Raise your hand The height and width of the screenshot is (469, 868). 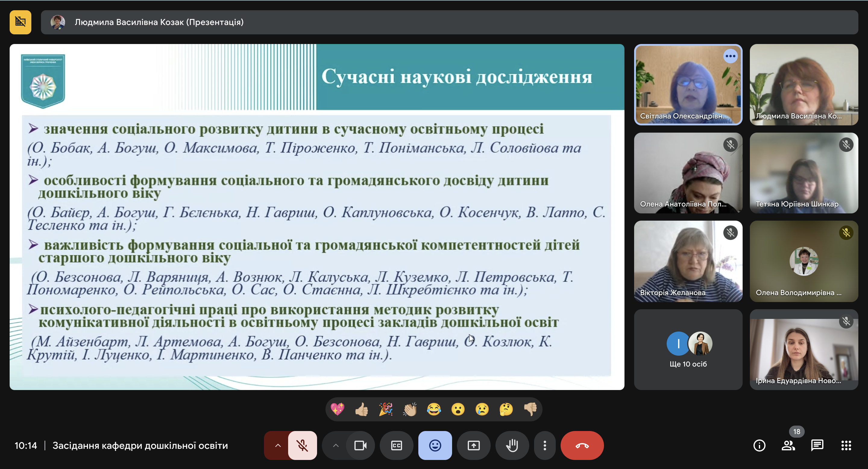512,445
